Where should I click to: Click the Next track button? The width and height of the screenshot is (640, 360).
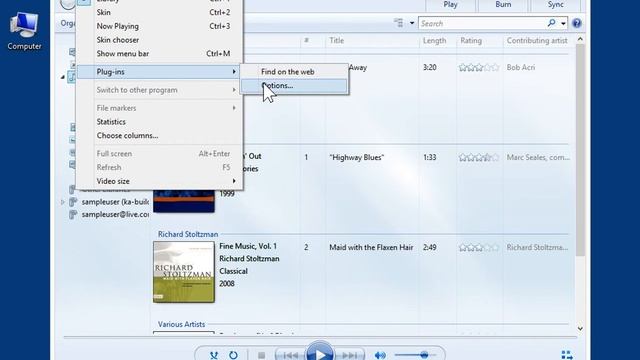click(350, 355)
